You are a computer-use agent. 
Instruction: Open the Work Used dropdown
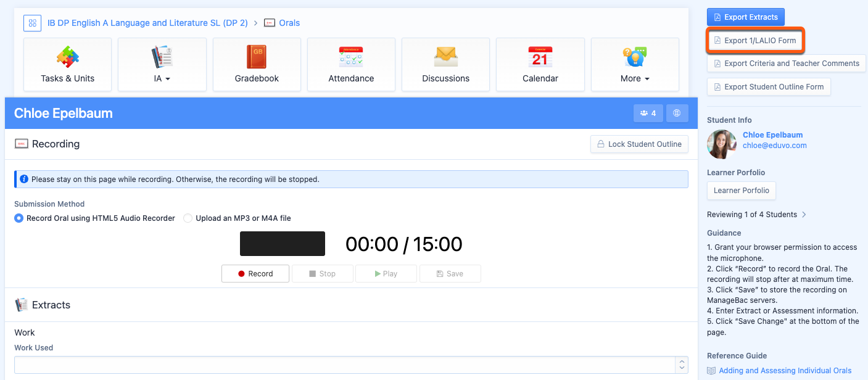click(x=351, y=365)
